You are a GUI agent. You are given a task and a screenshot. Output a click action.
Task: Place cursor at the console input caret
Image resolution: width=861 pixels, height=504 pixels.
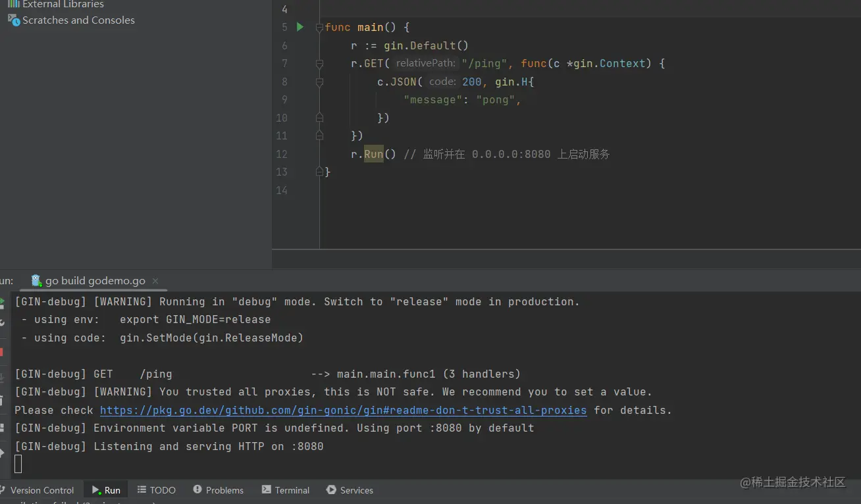(x=18, y=464)
